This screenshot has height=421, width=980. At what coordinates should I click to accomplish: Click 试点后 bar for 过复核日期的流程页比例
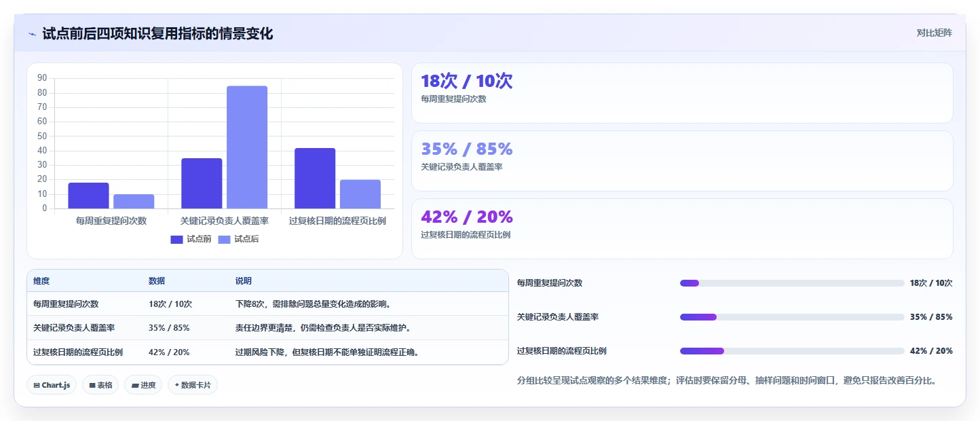[x=360, y=194]
